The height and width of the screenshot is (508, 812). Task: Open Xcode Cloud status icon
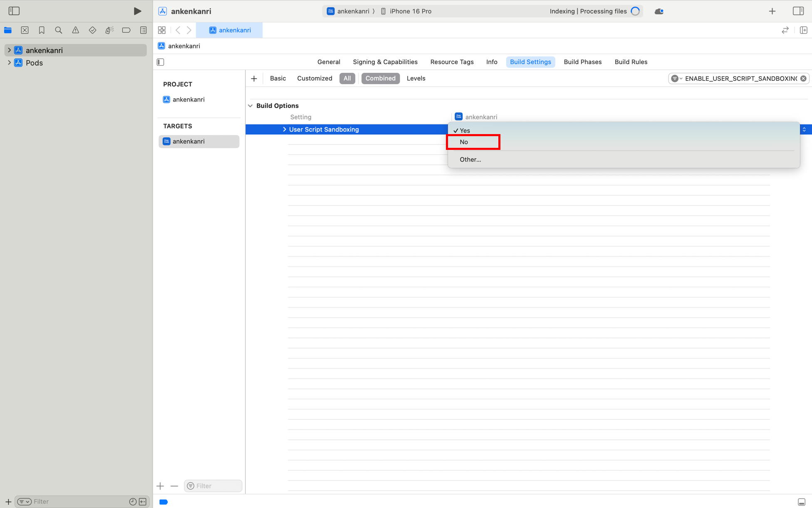(x=659, y=11)
